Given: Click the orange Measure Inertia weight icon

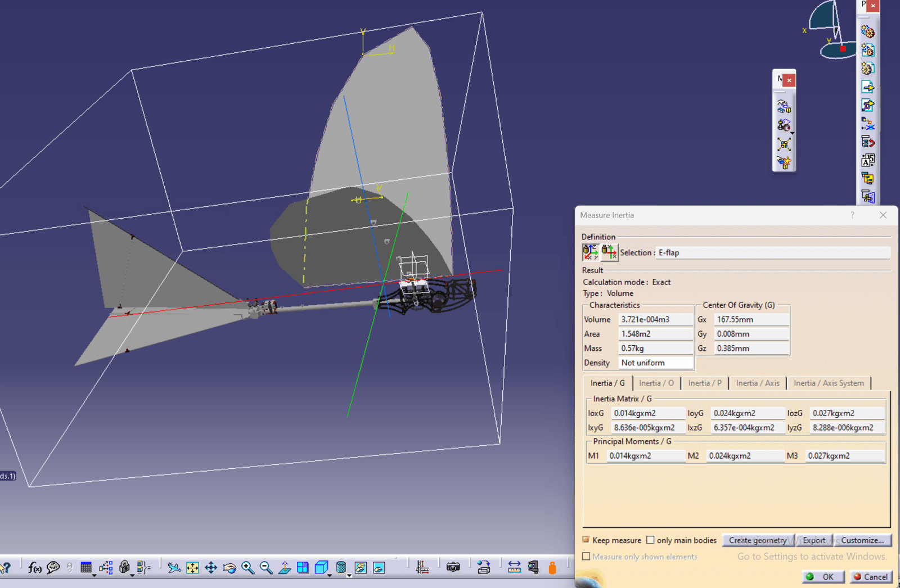Looking at the screenshot, I should [x=552, y=568].
